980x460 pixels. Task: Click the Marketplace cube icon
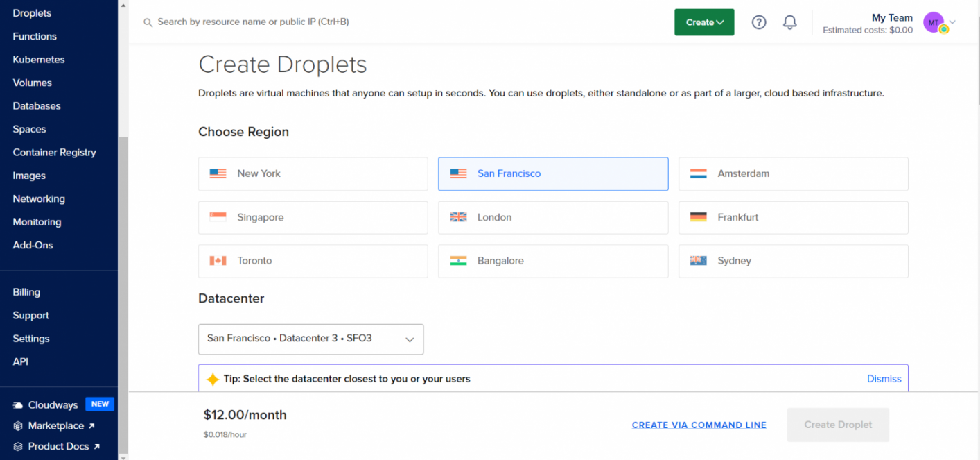(18, 426)
